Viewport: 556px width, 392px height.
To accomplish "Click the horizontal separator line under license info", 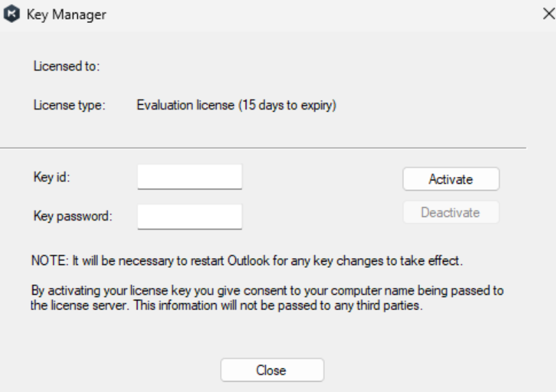I will tap(264, 148).
